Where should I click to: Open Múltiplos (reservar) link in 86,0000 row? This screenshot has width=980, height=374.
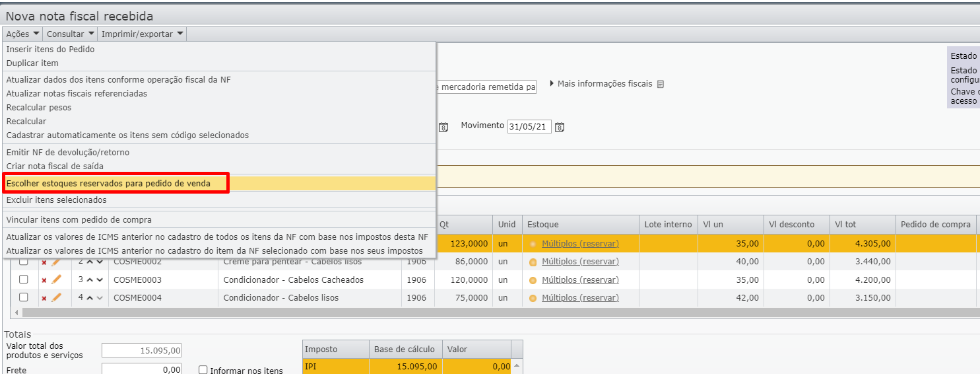tap(580, 262)
